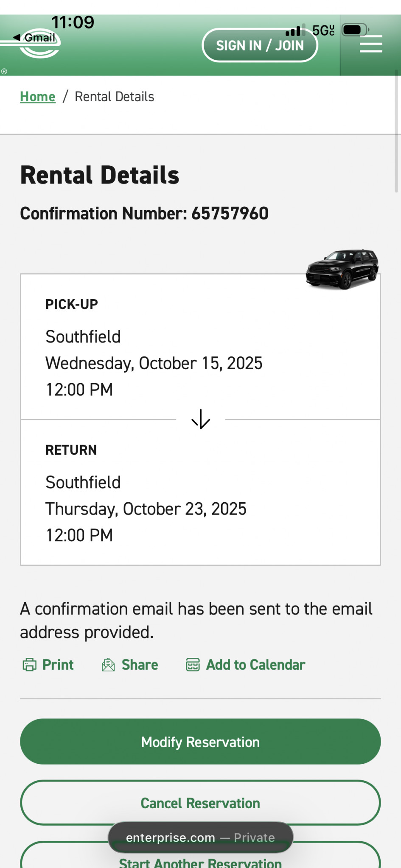Click the black SUV vehicle image
This screenshot has width=401, height=868.
click(342, 269)
